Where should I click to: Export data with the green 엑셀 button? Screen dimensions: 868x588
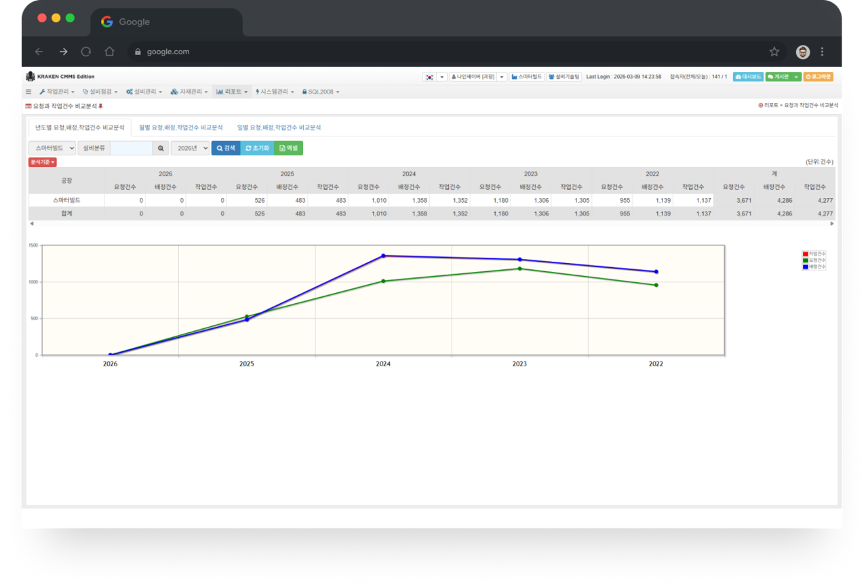288,148
